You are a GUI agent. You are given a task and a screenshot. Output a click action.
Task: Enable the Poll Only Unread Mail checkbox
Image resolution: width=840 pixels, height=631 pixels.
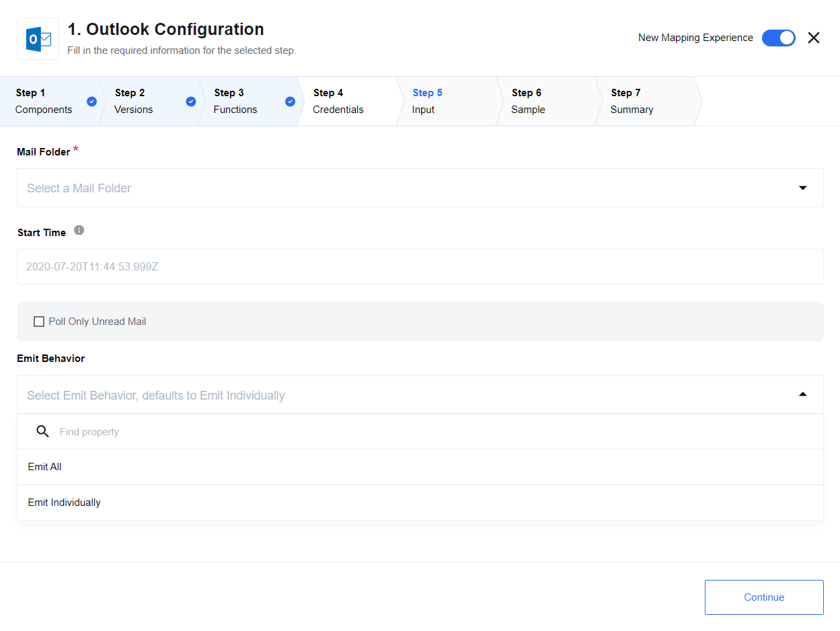39,322
